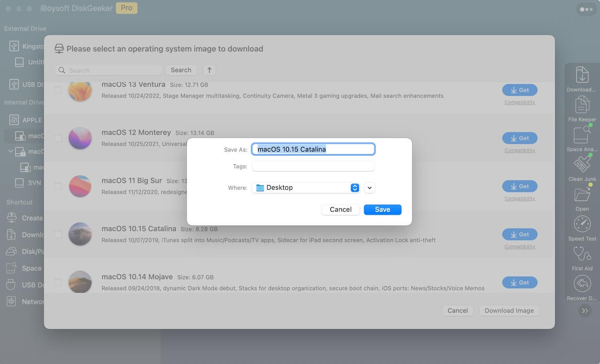Expand the right toolbar with double chevron
Viewport: 600px width, 364px height.
[x=585, y=311]
